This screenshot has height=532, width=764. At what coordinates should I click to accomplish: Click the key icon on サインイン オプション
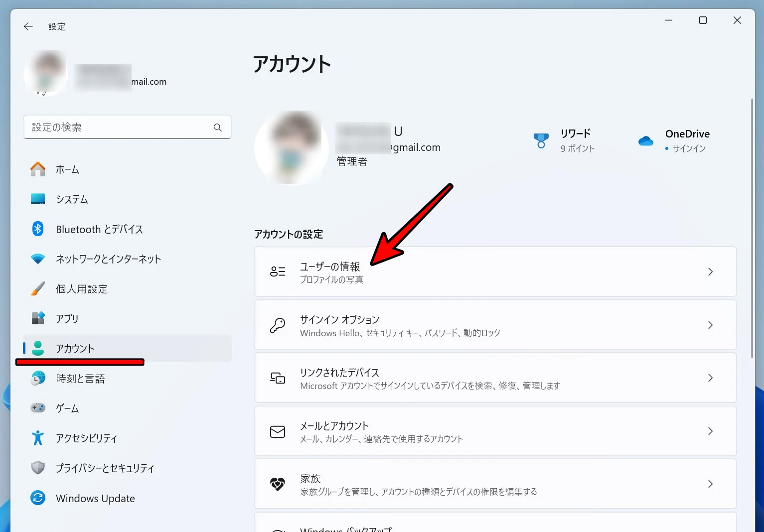pos(278,325)
